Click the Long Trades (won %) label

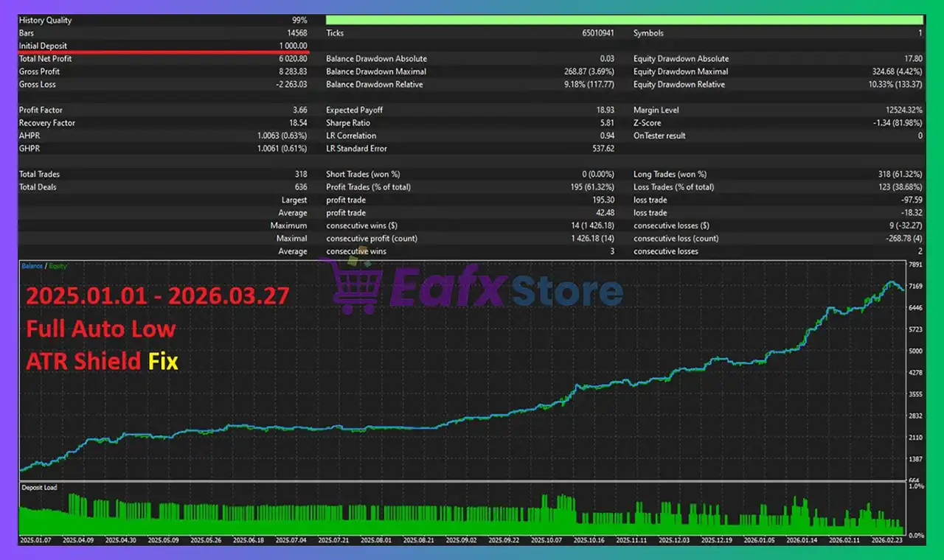coord(670,175)
